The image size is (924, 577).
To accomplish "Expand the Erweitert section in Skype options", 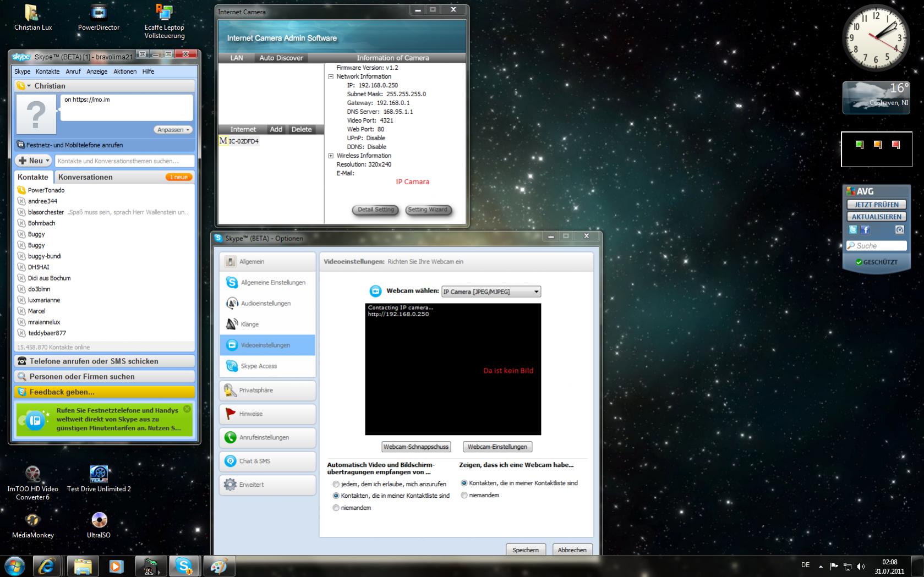I will (267, 485).
